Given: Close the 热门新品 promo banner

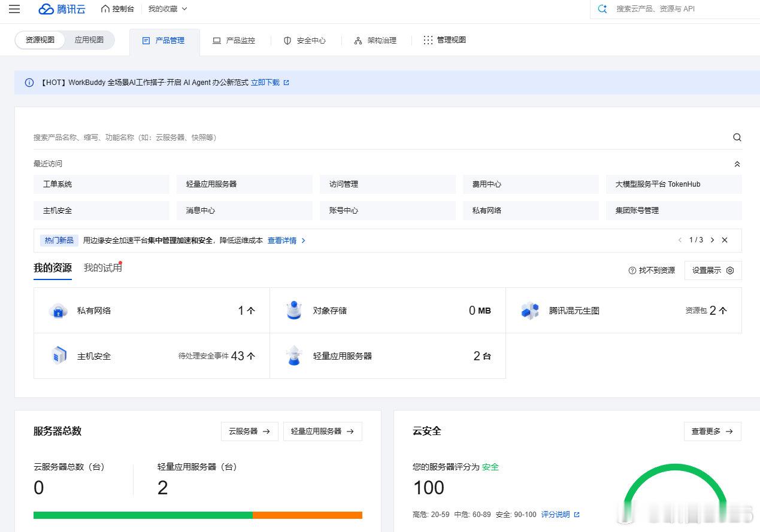Looking at the screenshot, I should coord(725,240).
